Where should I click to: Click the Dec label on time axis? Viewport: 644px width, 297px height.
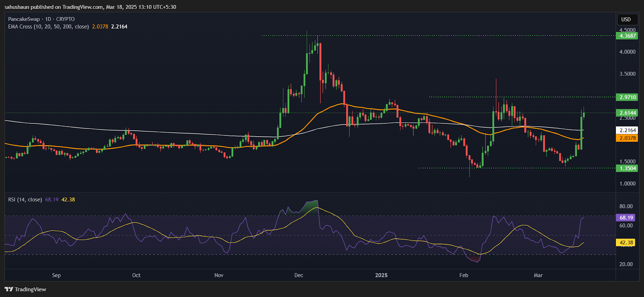[x=299, y=275]
